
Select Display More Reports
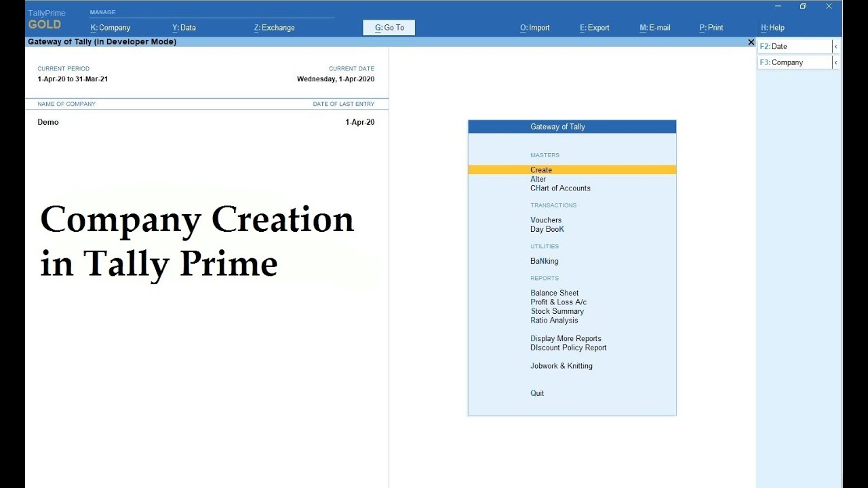click(566, 338)
